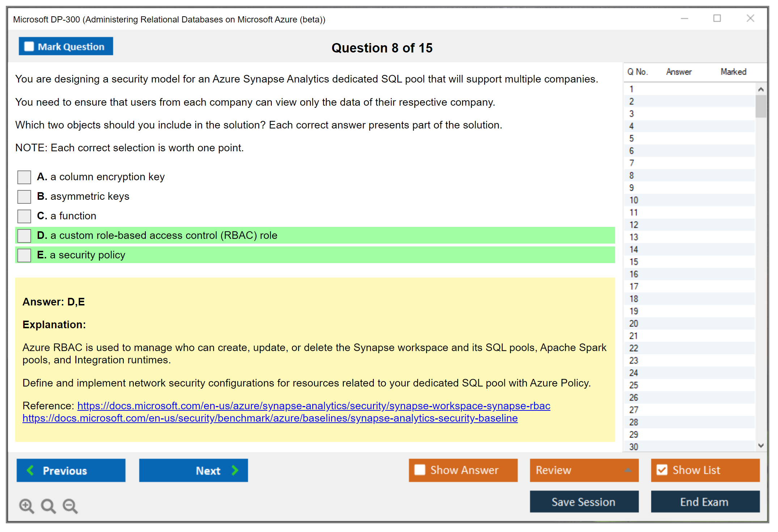Image resolution: width=778 pixels, height=532 pixels.
Task: Click the left arrow on Previous button
Action: coord(31,470)
